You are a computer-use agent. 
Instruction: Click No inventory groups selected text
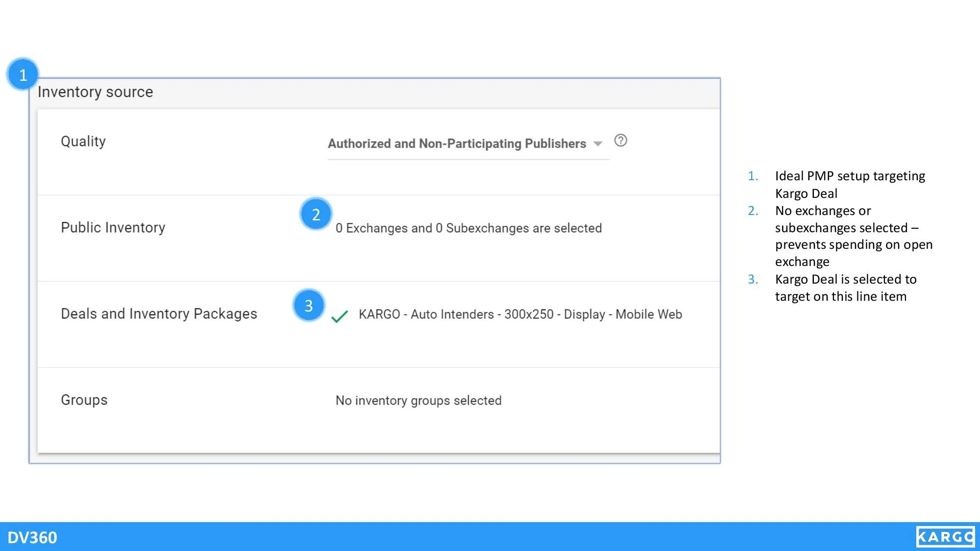pyautogui.click(x=418, y=400)
